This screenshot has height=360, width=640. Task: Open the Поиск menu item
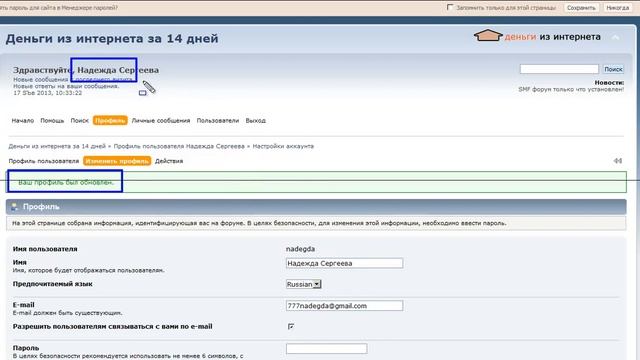point(80,120)
